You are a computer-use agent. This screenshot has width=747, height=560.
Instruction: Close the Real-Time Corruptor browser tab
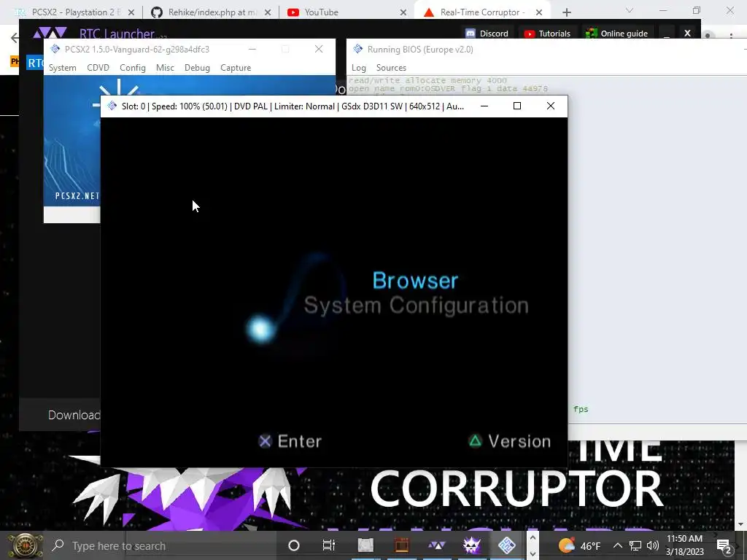(x=539, y=12)
